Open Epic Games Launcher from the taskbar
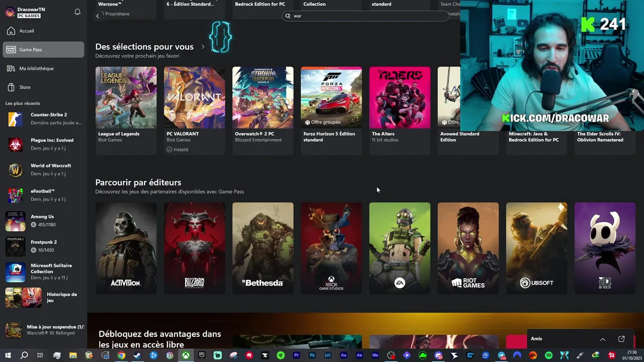Viewport: 644px width, 362px height. (202, 355)
